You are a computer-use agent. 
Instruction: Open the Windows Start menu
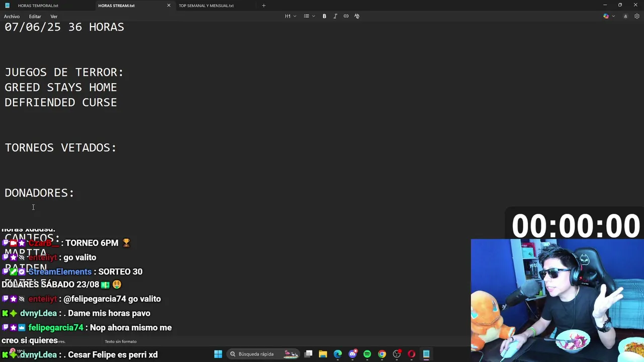[218, 354]
